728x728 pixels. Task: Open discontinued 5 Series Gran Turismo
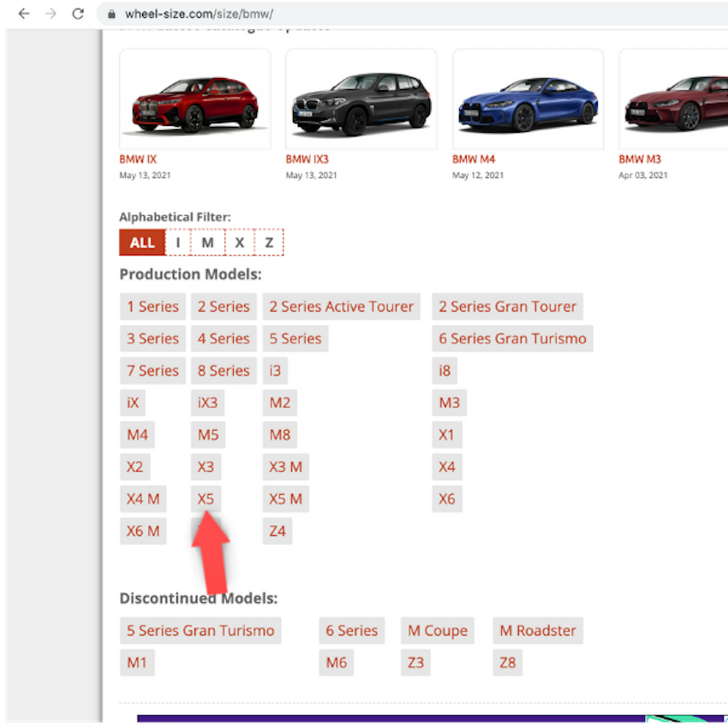click(x=200, y=630)
